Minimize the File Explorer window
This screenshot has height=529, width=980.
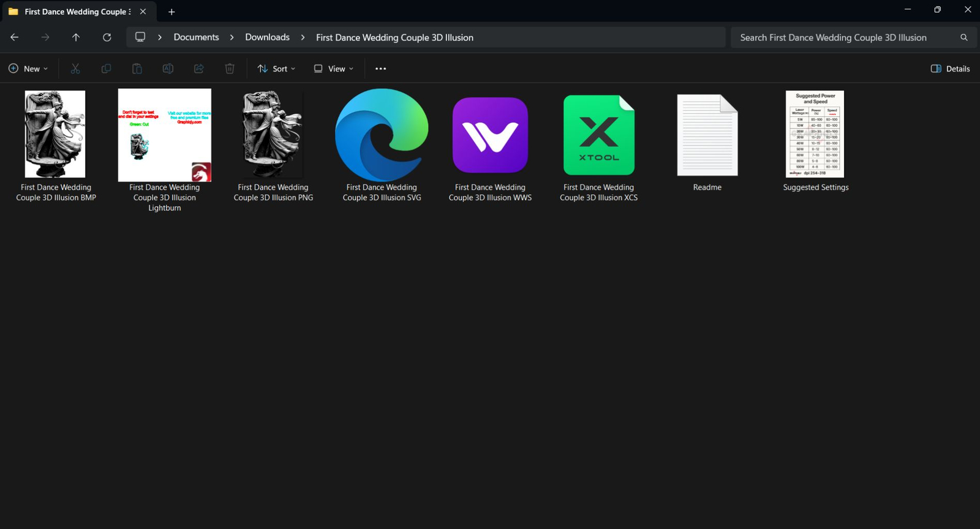[908, 10]
